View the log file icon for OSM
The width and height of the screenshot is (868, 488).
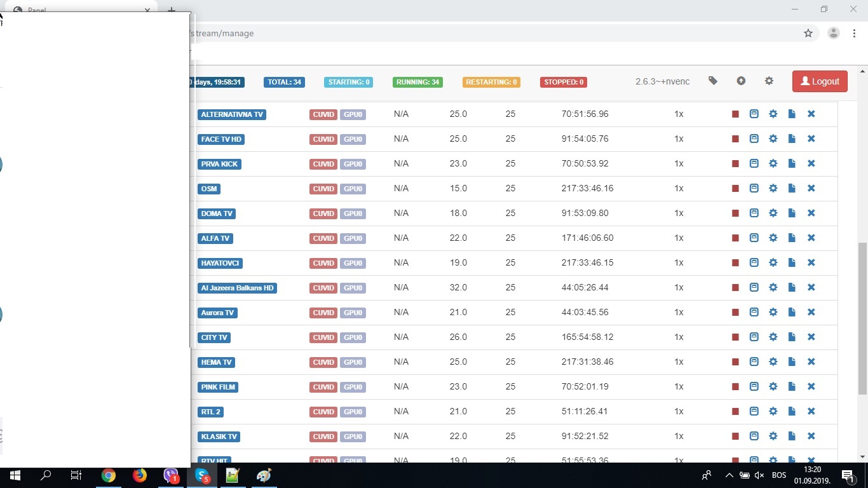click(x=792, y=188)
